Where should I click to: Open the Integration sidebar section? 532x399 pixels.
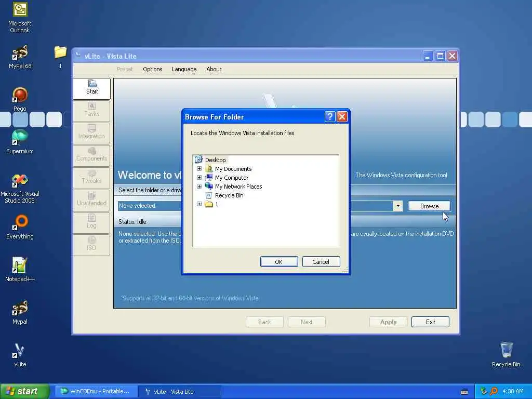click(x=91, y=132)
